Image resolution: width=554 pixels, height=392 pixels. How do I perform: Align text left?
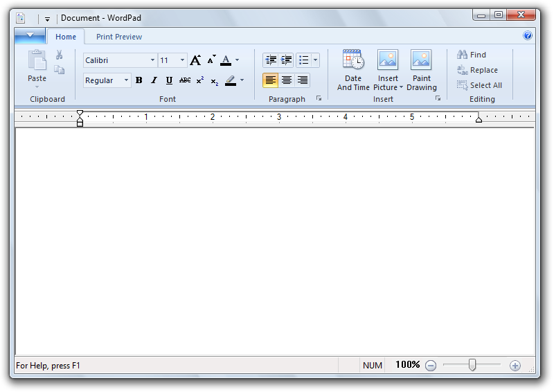[x=270, y=80]
